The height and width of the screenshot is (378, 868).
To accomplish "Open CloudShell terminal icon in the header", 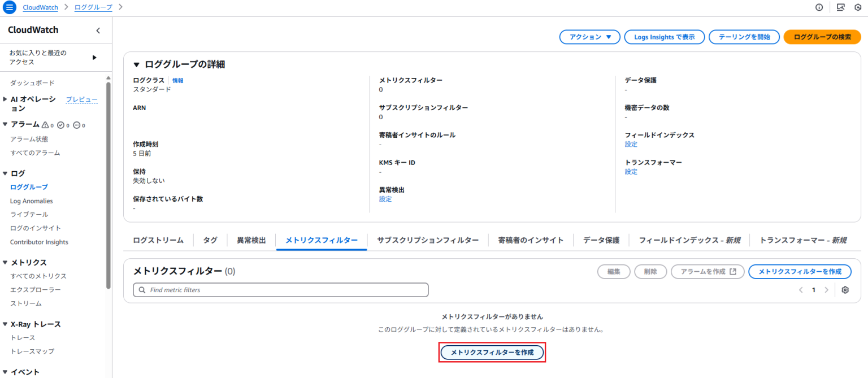I will point(841,7).
